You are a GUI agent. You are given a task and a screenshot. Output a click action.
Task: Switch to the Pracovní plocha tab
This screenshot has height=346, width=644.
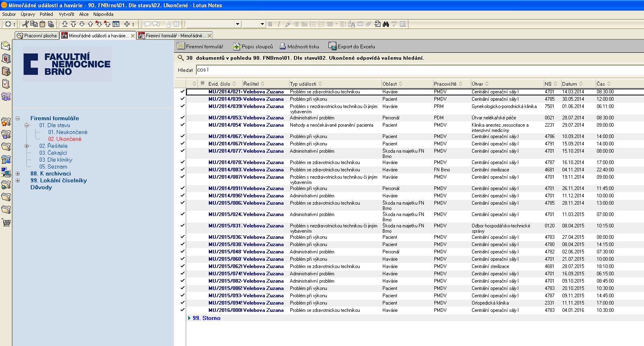[37, 36]
